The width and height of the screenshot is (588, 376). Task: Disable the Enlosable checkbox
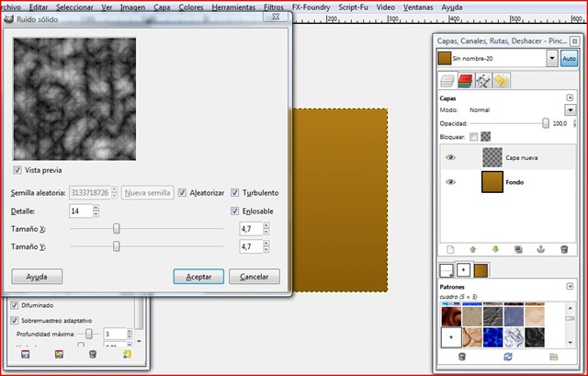[235, 211]
